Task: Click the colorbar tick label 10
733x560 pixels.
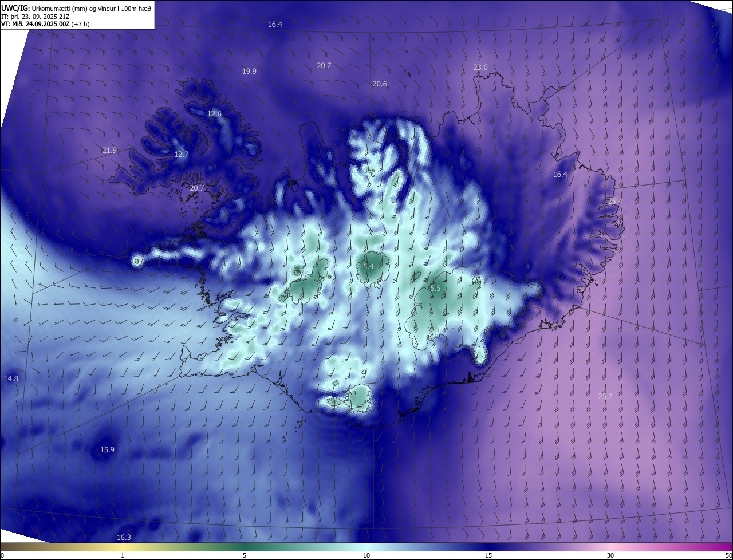Action: point(366,556)
